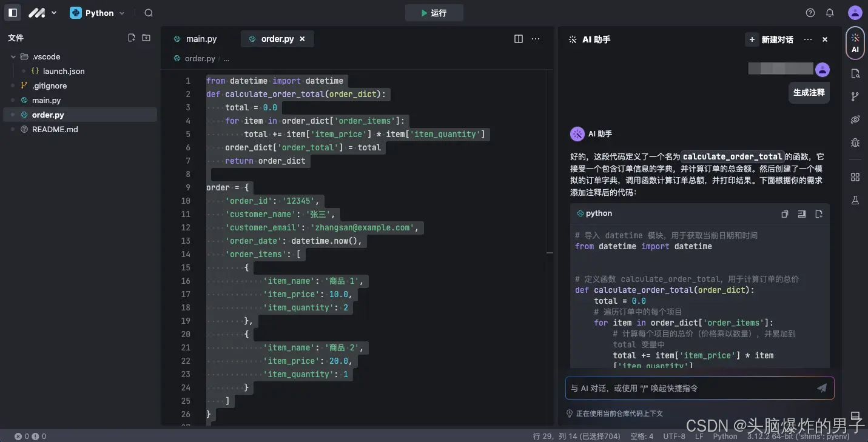The image size is (868, 442).
Task: Select the testing flask icon
Action: [855, 200]
